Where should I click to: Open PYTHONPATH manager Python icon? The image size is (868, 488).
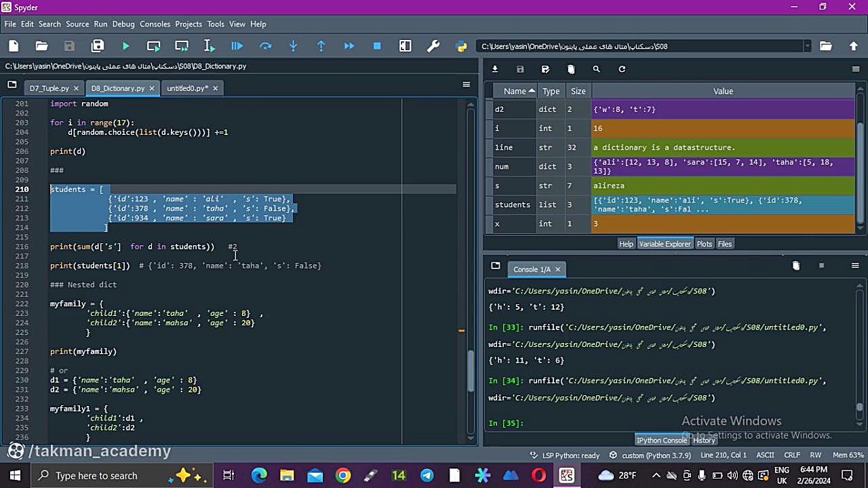[x=462, y=46]
